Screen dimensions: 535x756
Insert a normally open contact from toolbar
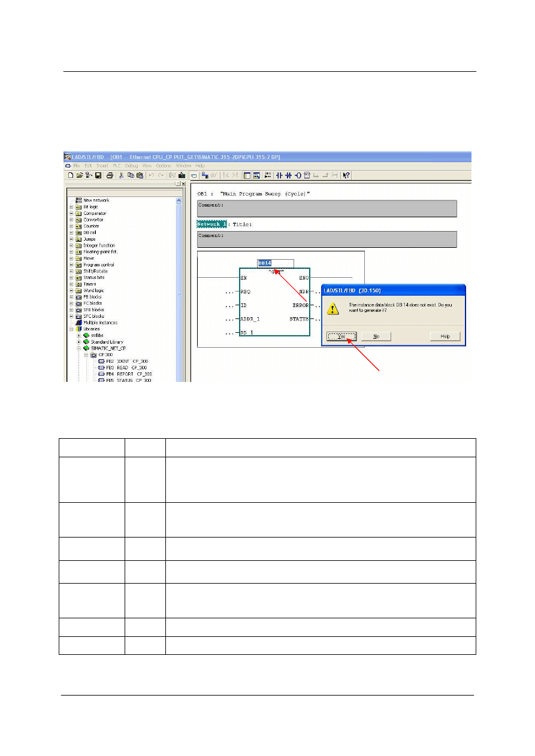point(279,175)
